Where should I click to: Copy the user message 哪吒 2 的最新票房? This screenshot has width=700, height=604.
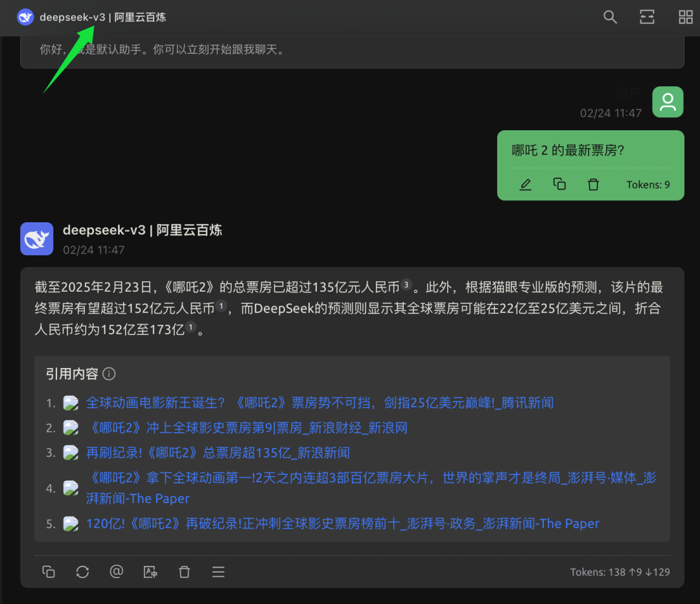pyautogui.click(x=559, y=184)
